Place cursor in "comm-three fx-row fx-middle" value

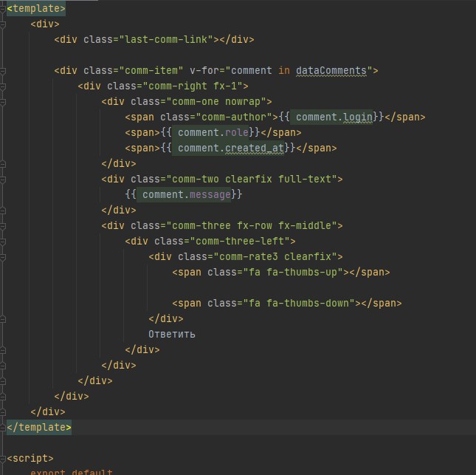[252, 225]
